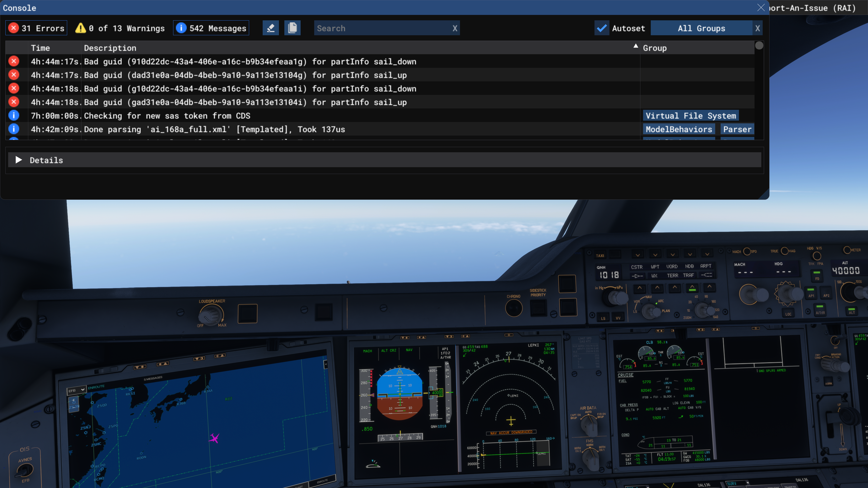Open the All Groups dropdown
This screenshot has height=488, width=868.
[701, 28]
